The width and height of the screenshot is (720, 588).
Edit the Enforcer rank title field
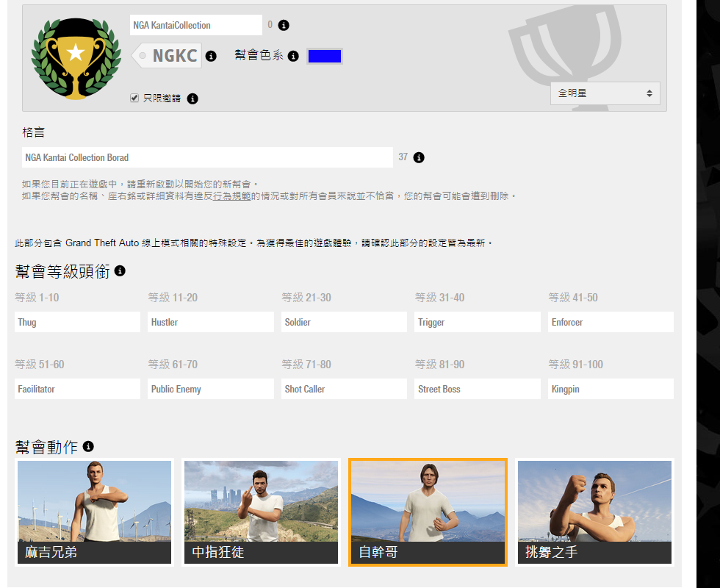611,322
